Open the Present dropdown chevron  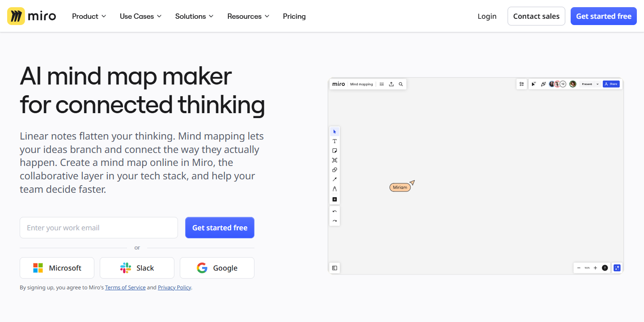597,84
